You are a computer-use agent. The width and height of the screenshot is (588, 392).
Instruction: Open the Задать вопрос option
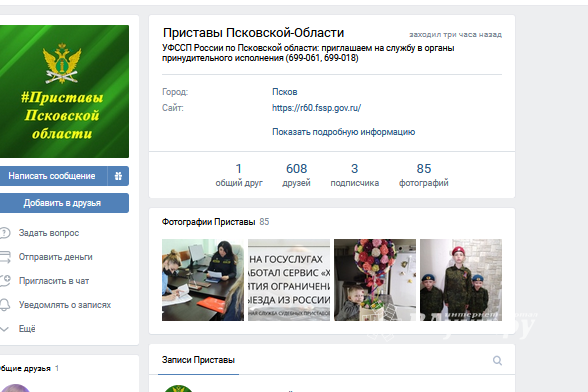coord(49,233)
